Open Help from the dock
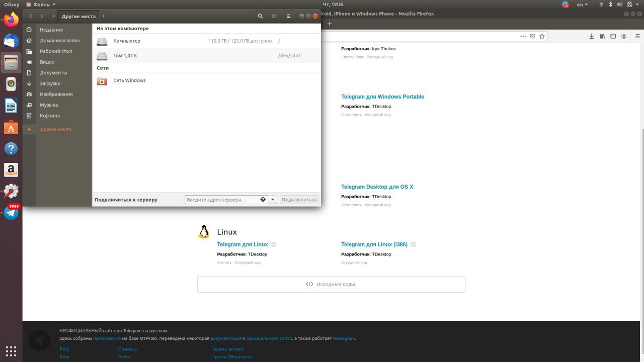The height and width of the screenshot is (362, 644). point(11,149)
